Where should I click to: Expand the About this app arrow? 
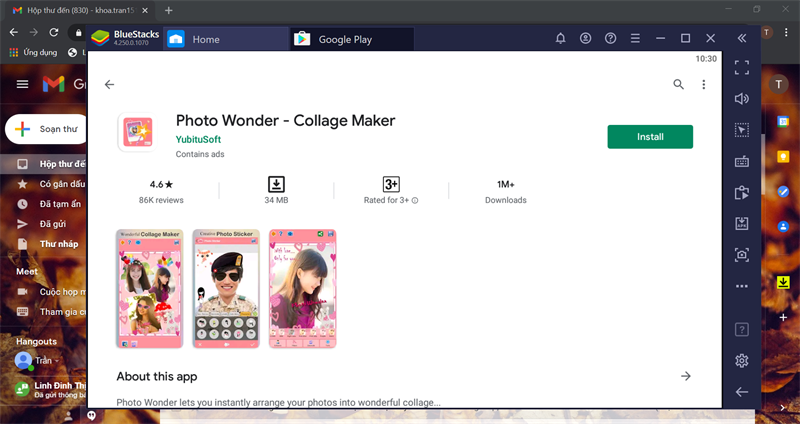coord(686,376)
